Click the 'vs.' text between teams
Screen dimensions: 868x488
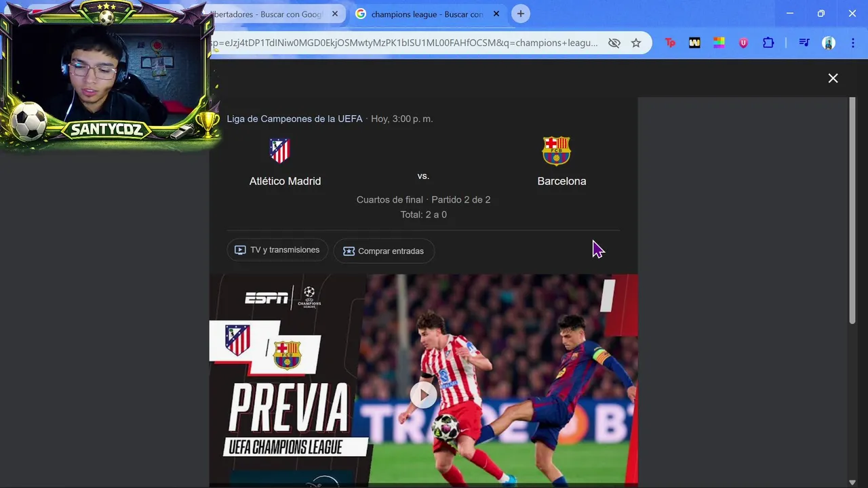point(423,176)
